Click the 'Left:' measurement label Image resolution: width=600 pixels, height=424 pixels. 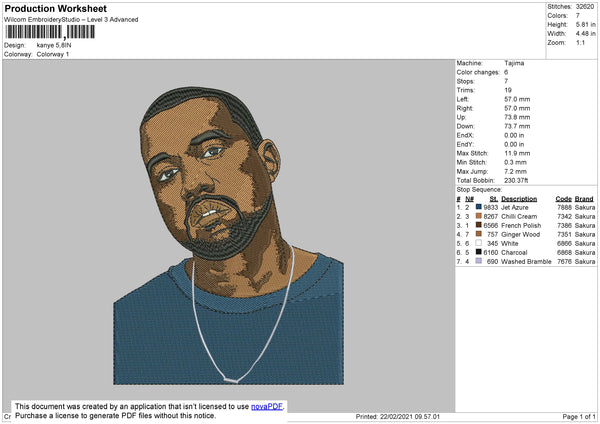pos(463,99)
